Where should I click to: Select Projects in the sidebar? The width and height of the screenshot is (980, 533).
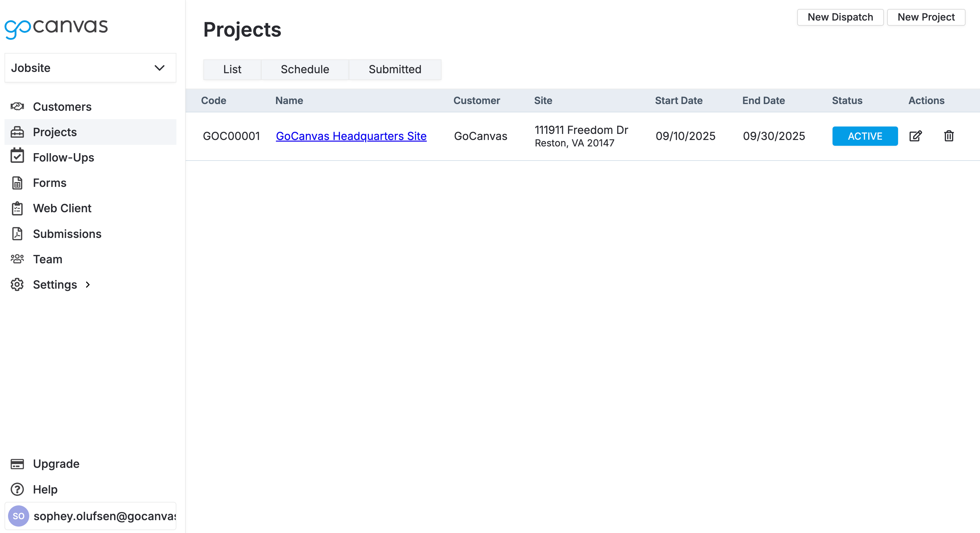click(90, 132)
